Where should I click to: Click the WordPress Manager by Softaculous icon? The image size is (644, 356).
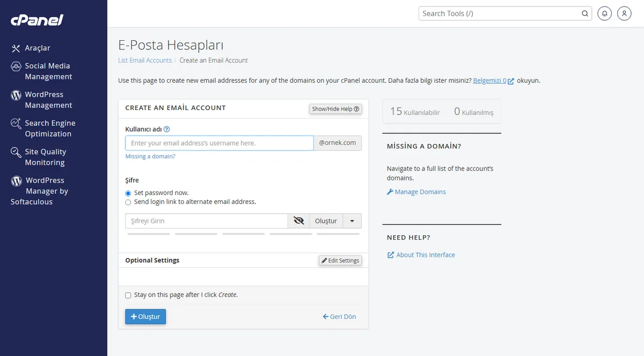16,181
